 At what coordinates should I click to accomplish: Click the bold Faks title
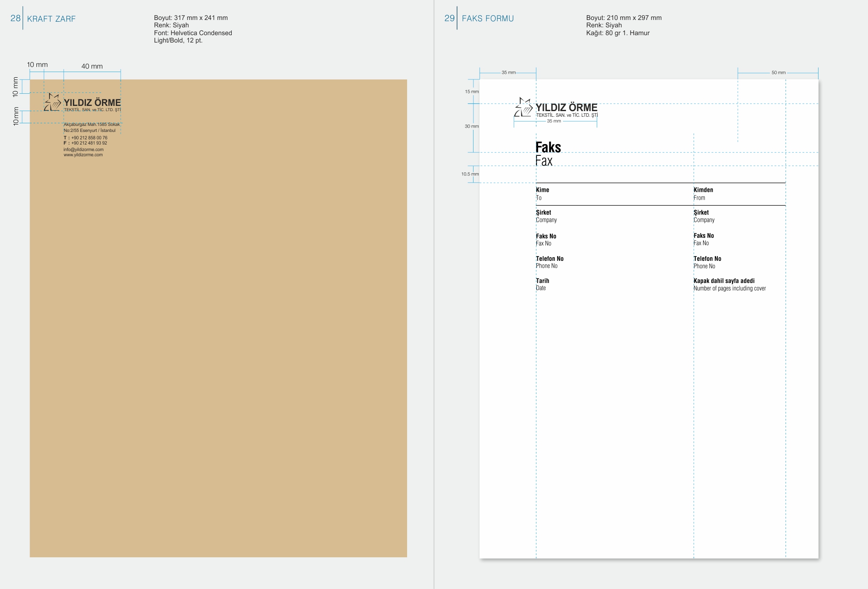(x=548, y=148)
